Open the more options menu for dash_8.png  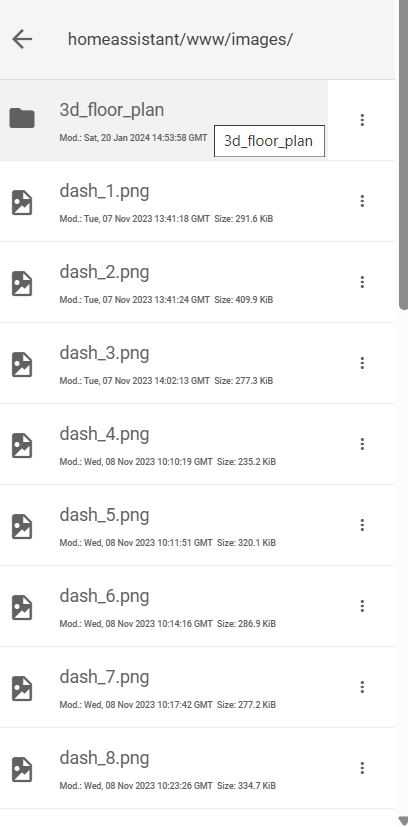(x=362, y=768)
